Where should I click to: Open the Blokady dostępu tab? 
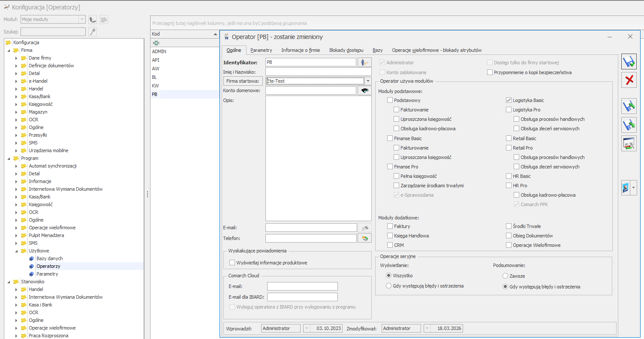346,50
